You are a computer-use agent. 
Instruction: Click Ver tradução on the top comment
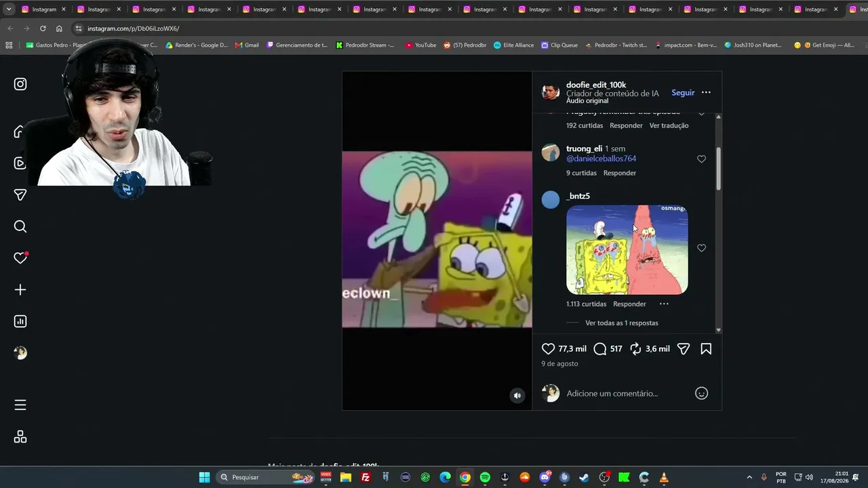click(x=669, y=125)
